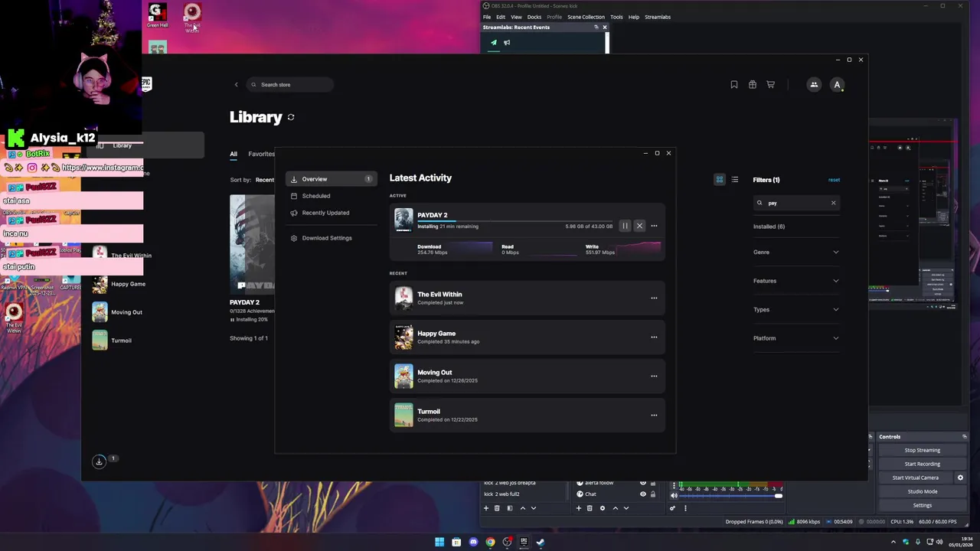
Task: Click the Search store field
Action: (290, 85)
